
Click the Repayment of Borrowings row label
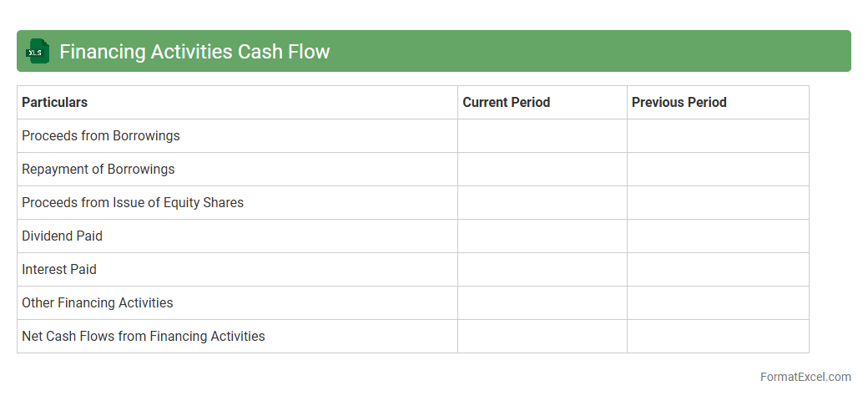pyautogui.click(x=98, y=169)
